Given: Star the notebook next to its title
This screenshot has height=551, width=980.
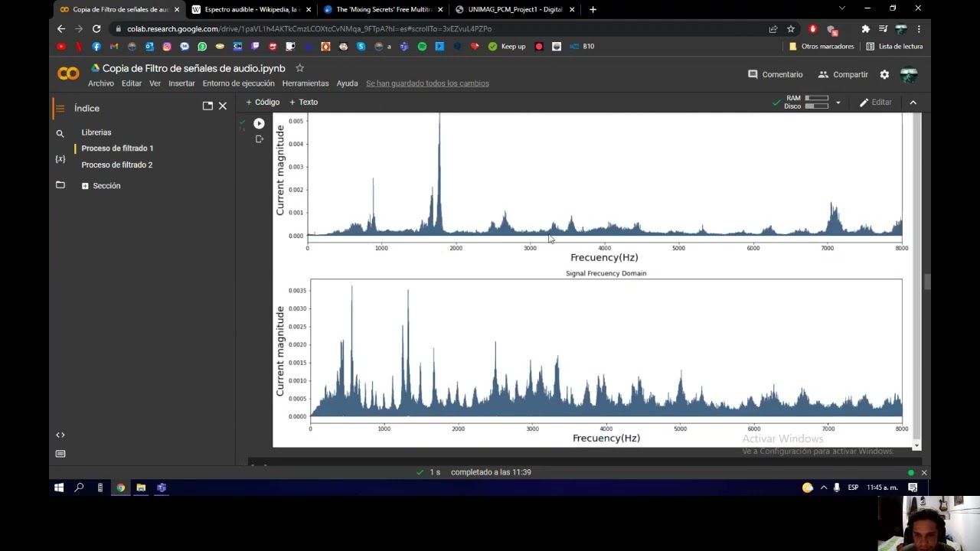Looking at the screenshot, I should pyautogui.click(x=299, y=68).
